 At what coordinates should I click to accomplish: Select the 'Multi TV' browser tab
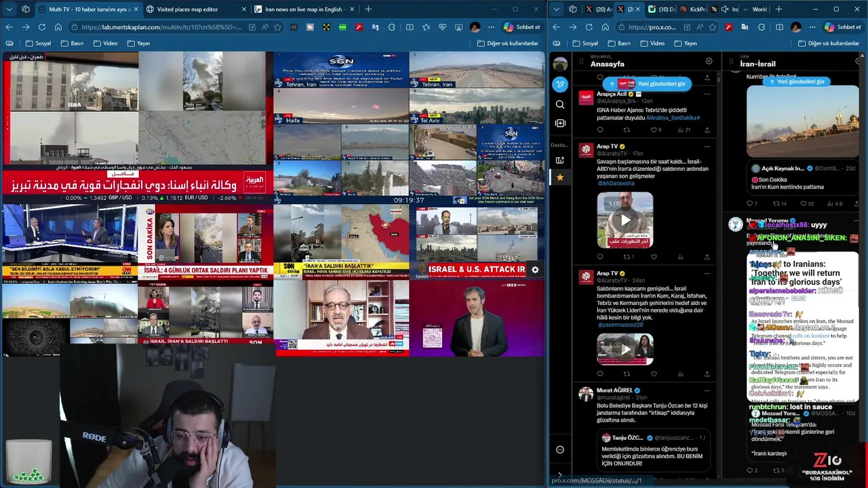click(x=90, y=9)
